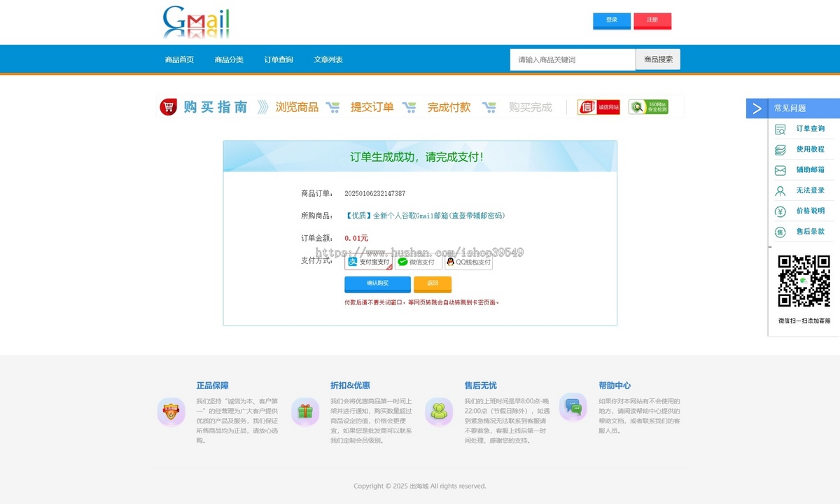Click the 价格说明 yen icon

(x=780, y=211)
